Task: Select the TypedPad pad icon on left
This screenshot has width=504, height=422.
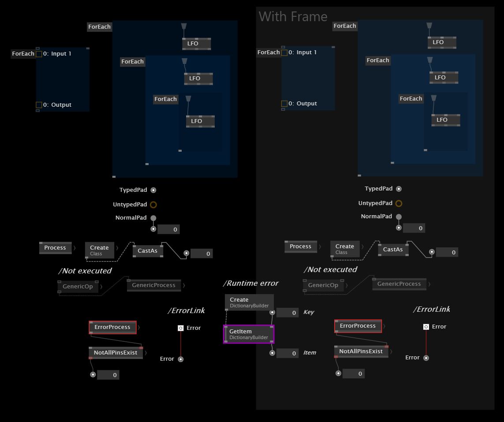Action: pos(153,190)
